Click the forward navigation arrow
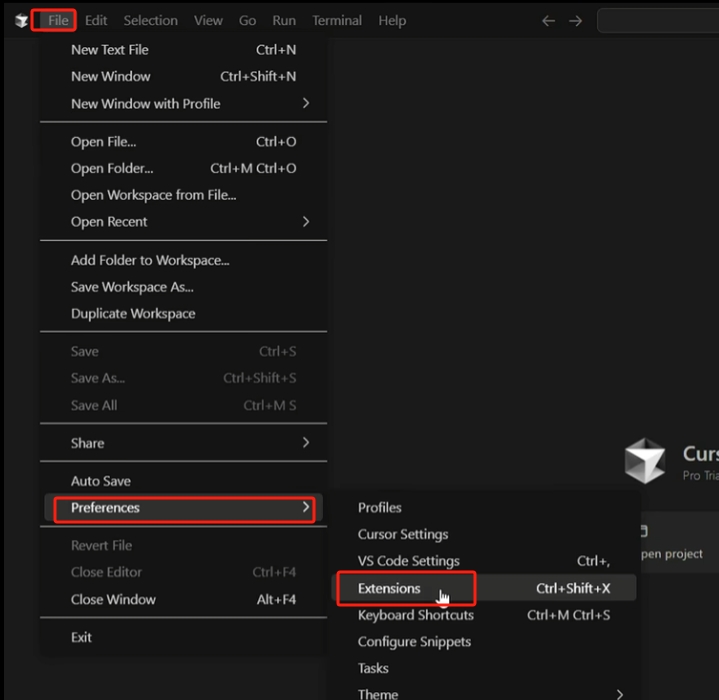The height and width of the screenshot is (700, 719). click(x=575, y=21)
